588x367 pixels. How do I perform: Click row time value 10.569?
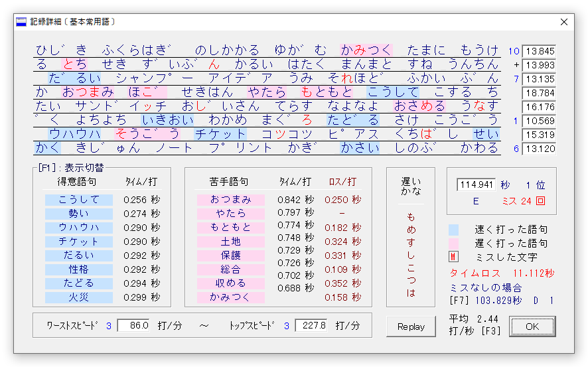[x=540, y=121]
